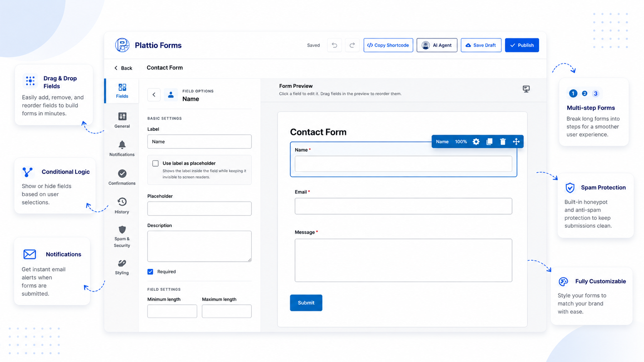Click the Saved status text

314,45
